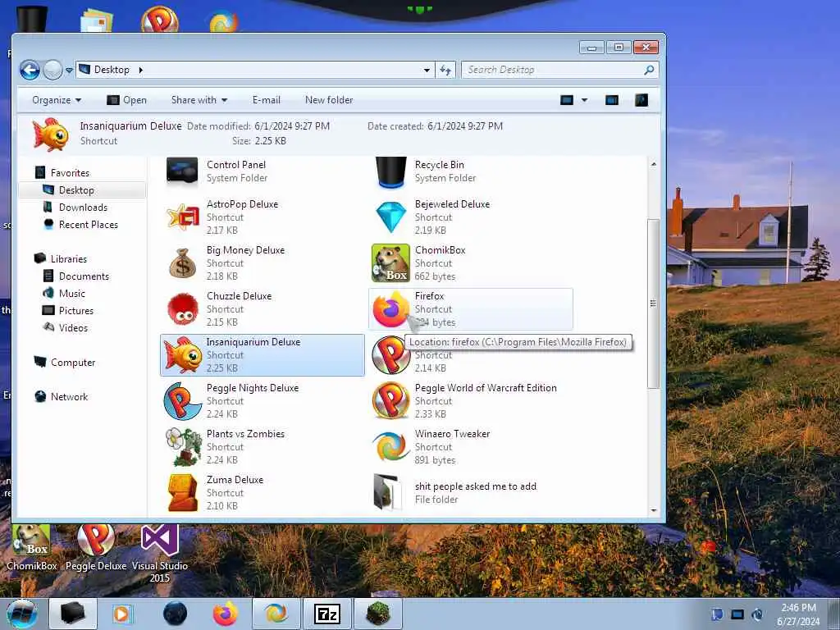Maximize the Desktop explorer window
The height and width of the screenshot is (630, 840).
point(619,48)
